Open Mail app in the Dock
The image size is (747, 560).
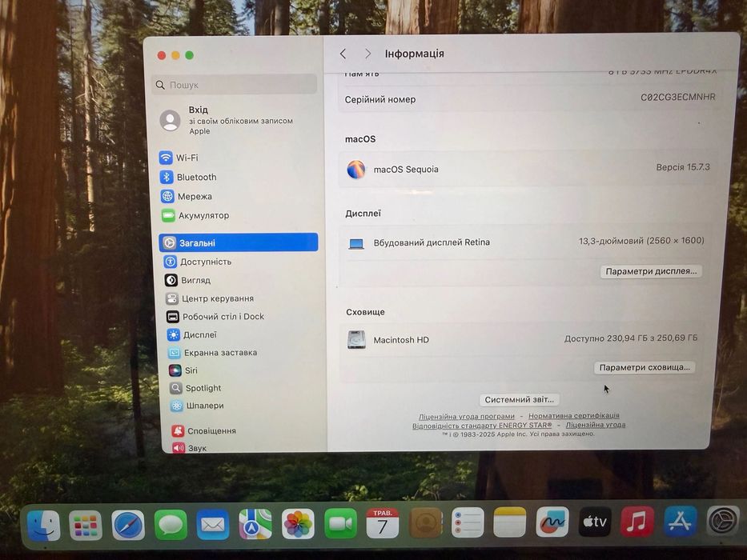pos(213,524)
